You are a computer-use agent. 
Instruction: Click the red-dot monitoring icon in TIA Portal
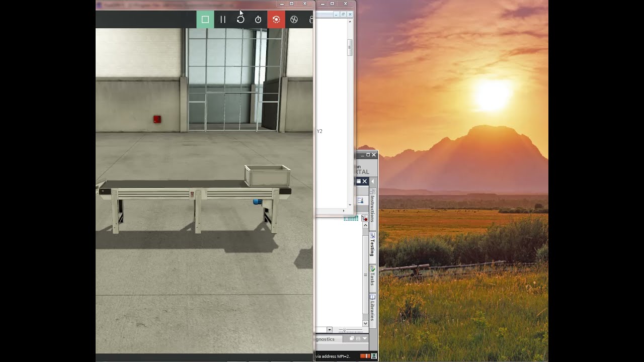(x=365, y=218)
